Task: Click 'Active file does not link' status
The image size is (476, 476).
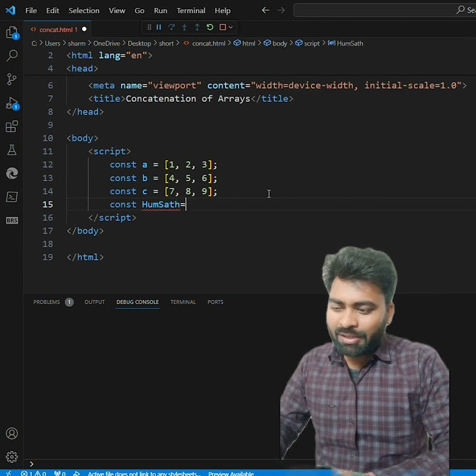Action: tap(144, 473)
